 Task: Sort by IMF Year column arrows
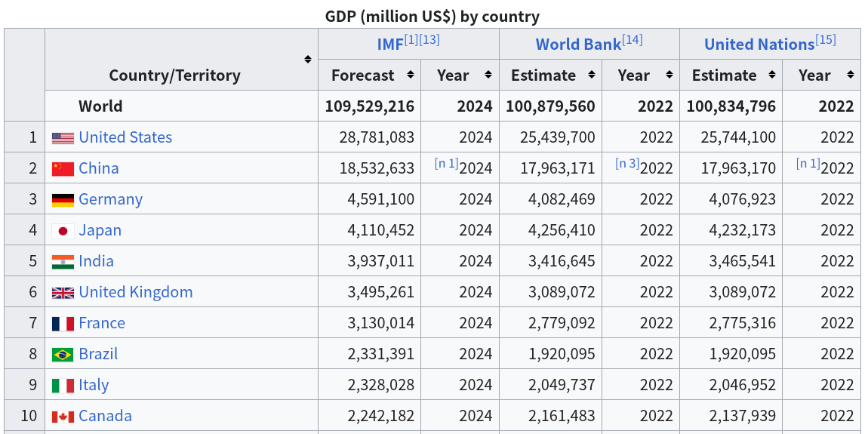coord(488,75)
